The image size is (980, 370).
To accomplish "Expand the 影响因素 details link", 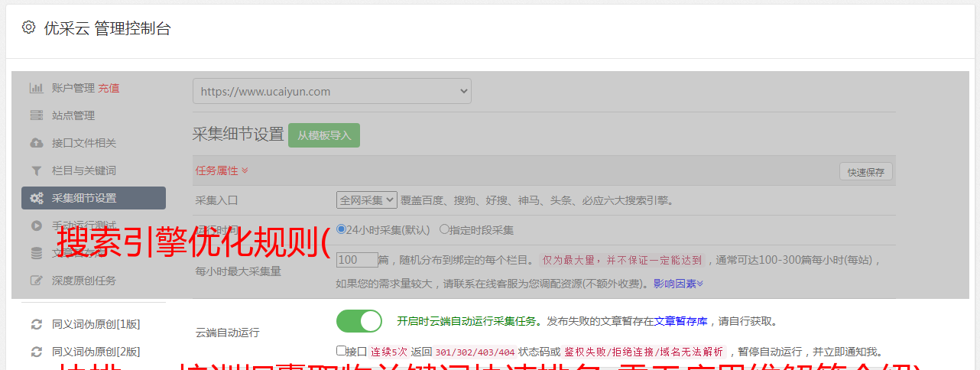I will tap(678, 284).
